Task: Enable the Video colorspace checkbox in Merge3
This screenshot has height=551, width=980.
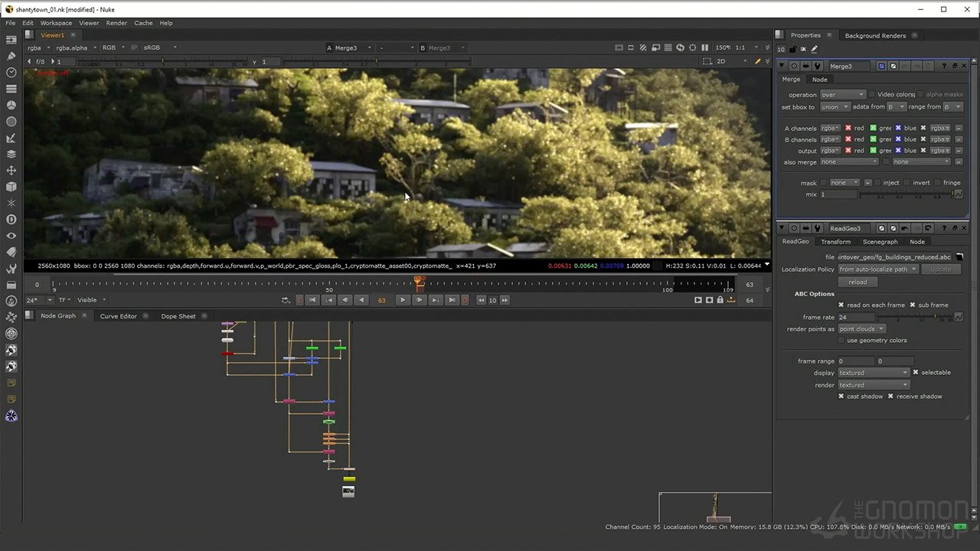Action: (x=870, y=94)
